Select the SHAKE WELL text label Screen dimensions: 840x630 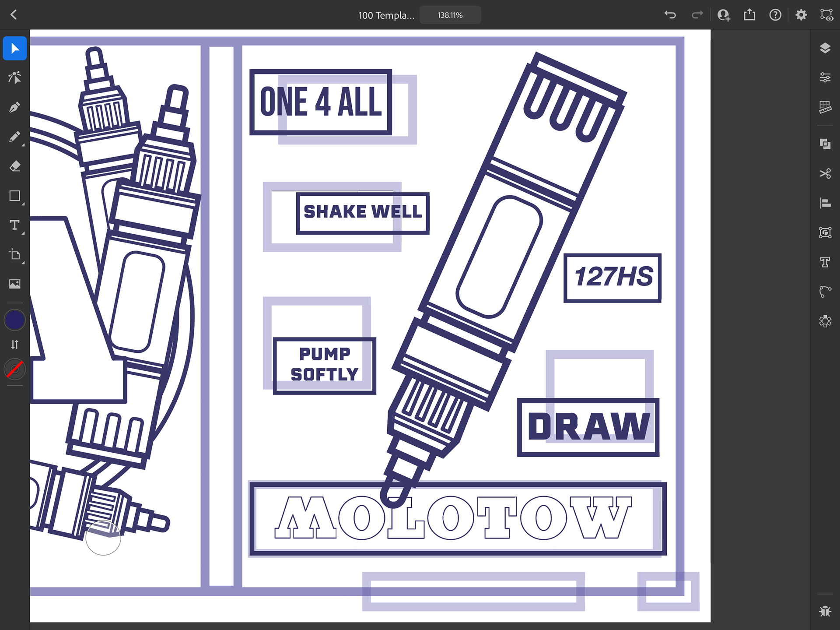pos(363,212)
